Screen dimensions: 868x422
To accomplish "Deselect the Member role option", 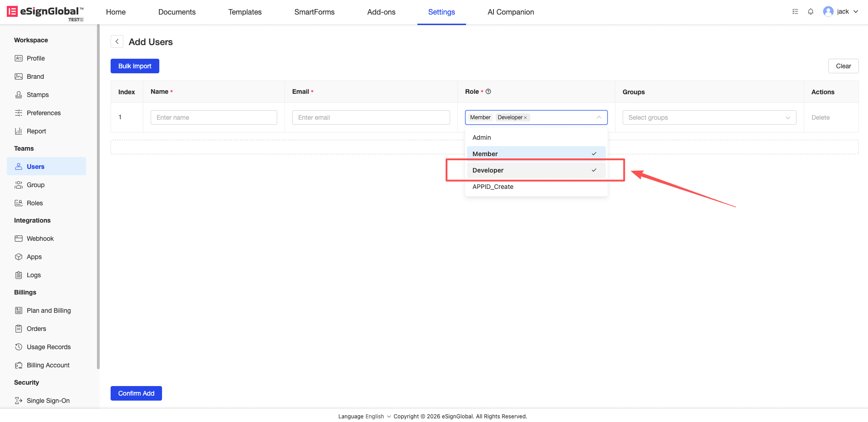I will click(536, 154).
